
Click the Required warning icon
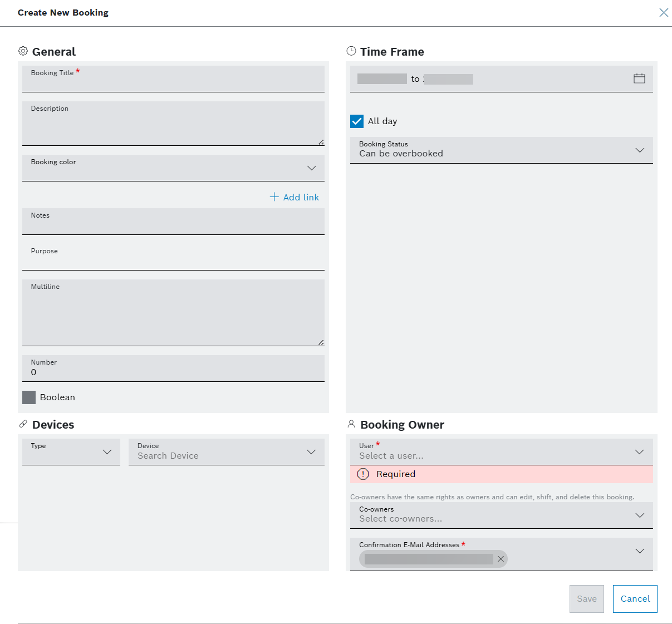[x=363, y=474]
